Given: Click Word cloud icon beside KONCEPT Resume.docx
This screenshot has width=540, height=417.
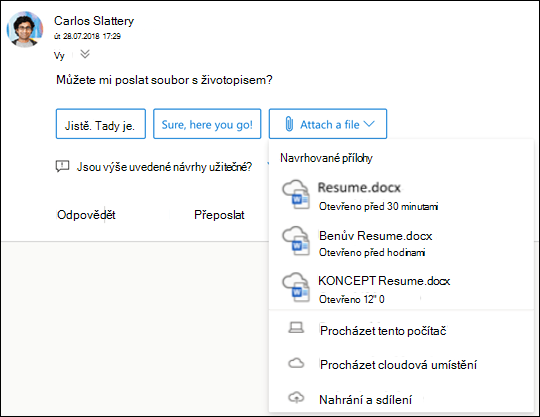Looking at the screenshot, I should point(296,288).
